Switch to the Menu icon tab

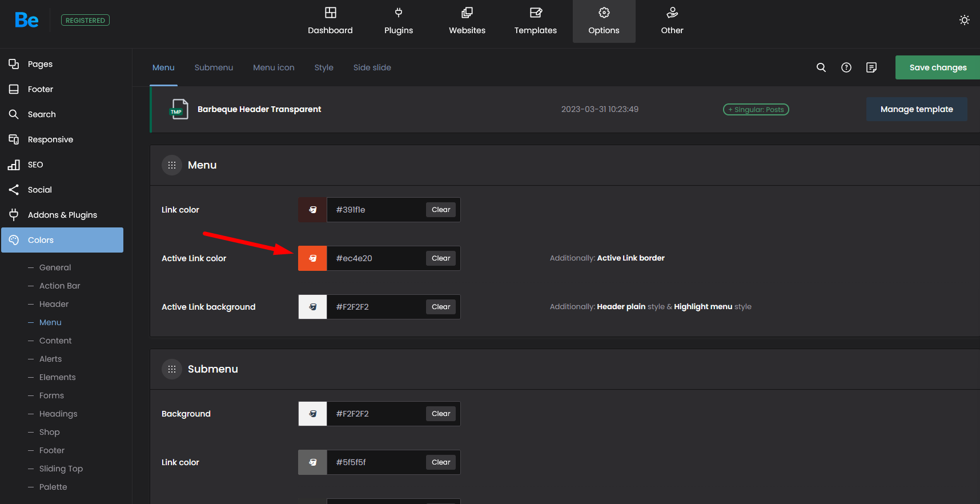274,67
